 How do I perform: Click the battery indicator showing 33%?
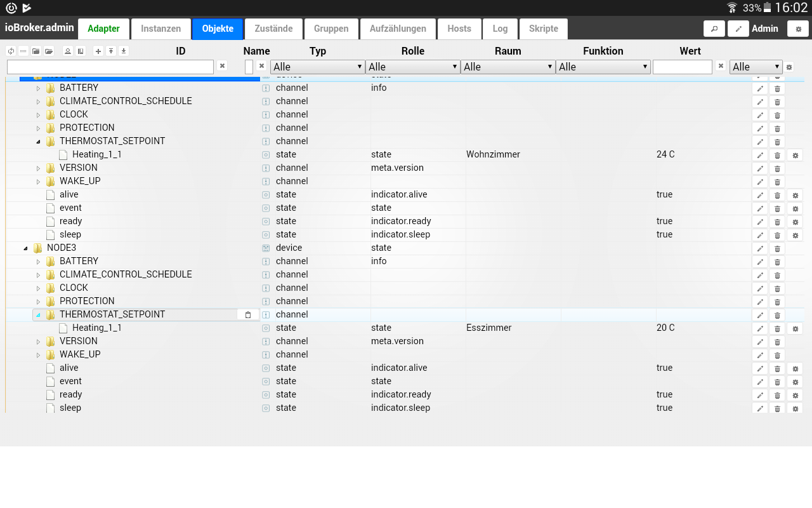pos(757,8)
